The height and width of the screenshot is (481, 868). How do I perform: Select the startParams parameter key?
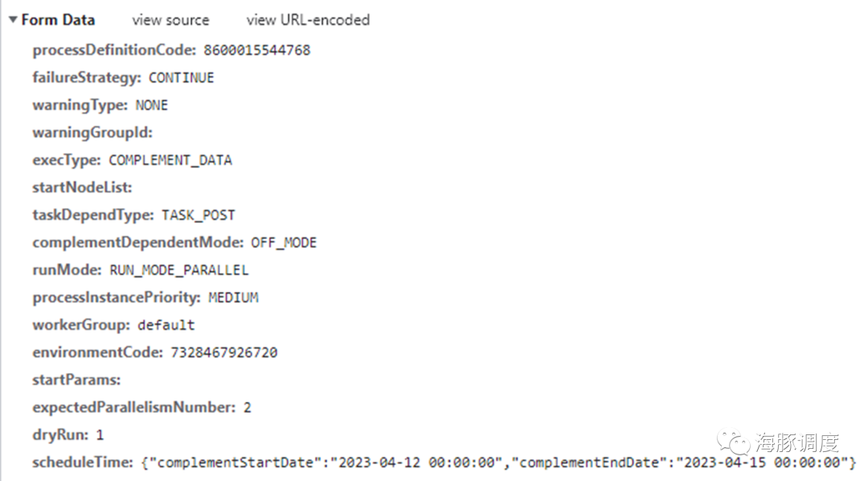pos(76,380)
